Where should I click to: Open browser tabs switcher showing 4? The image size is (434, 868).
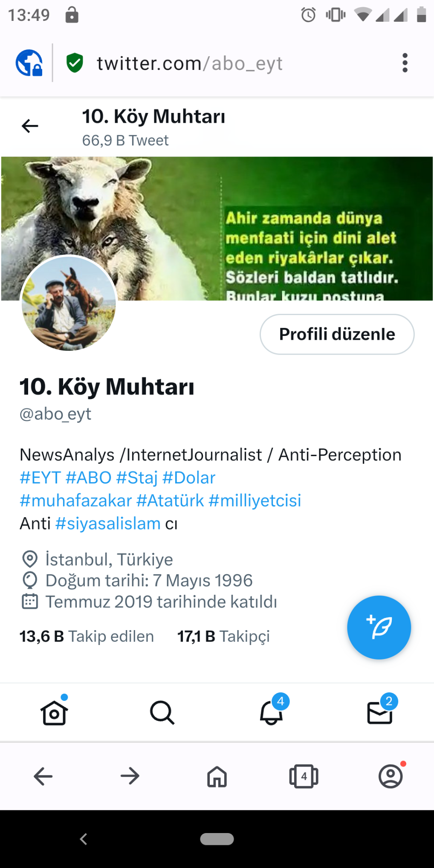pyautogui.click(x=304, y=776)
